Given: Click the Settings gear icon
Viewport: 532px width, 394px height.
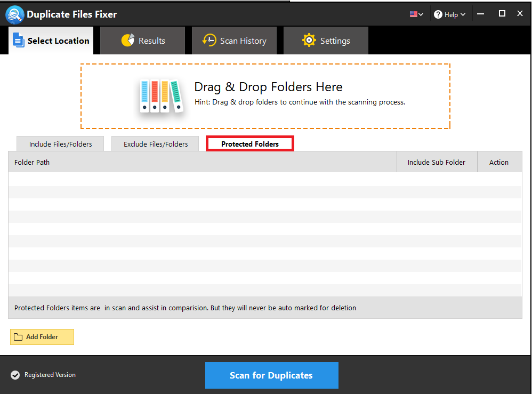Looking at the screenshot, I should [309, 41].
